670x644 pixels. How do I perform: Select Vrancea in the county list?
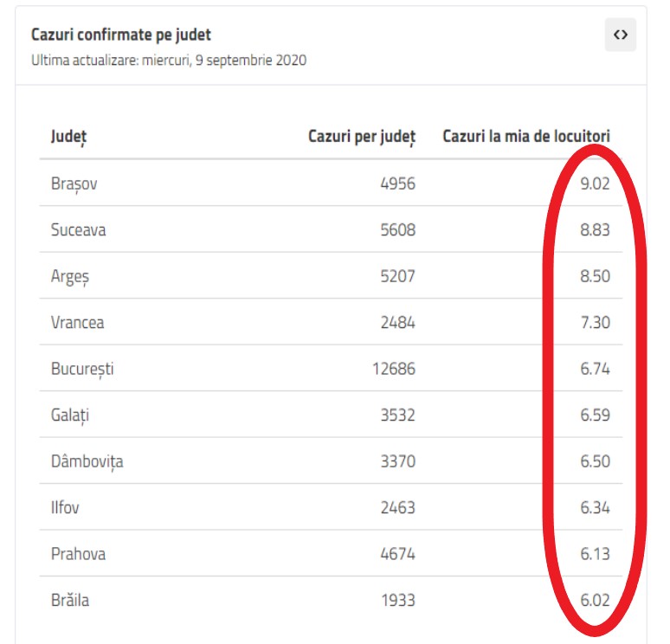[79, 323]
